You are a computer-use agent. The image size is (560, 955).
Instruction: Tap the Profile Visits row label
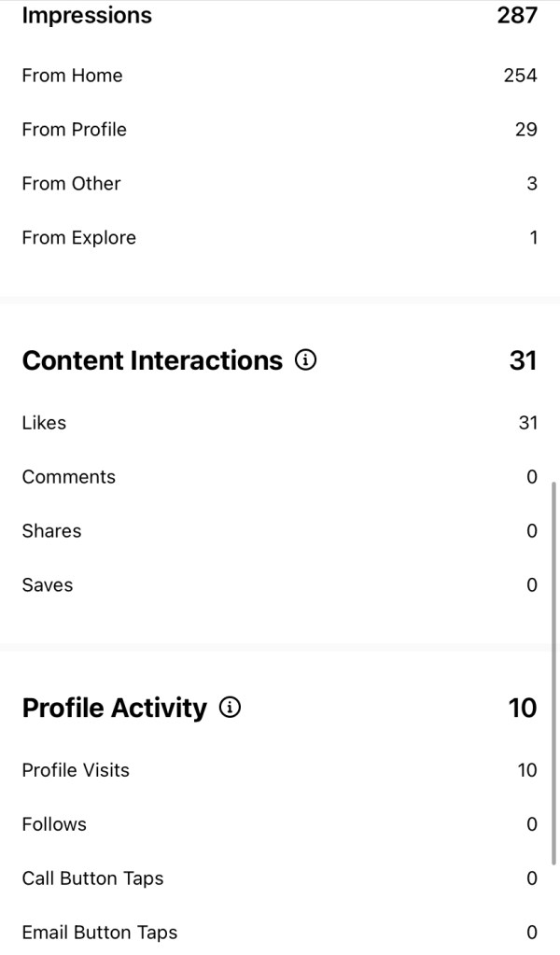coord(76,770)
